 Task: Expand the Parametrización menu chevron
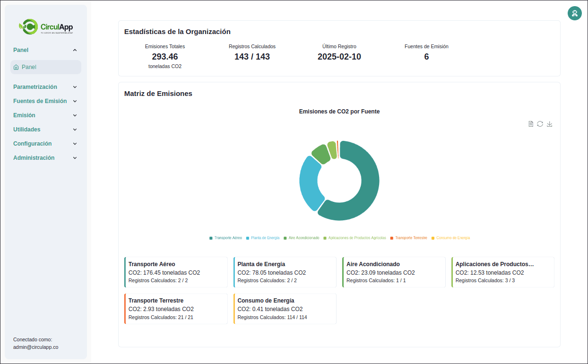coord(75,87)
